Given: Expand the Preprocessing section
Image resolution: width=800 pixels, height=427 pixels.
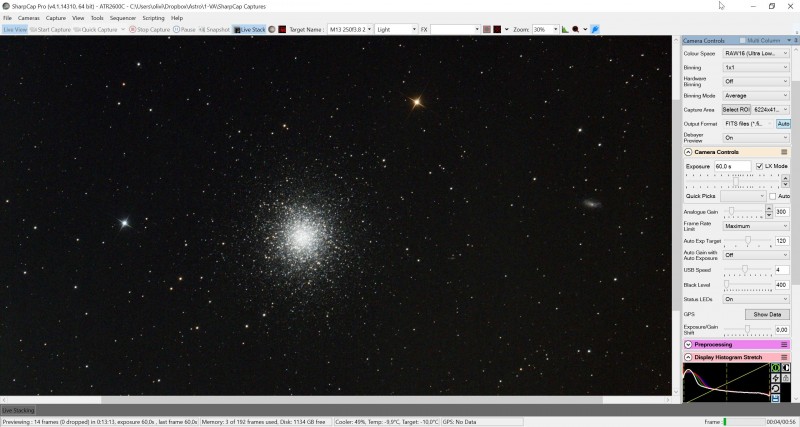Looking at the screenshot, I should point(688,345).
